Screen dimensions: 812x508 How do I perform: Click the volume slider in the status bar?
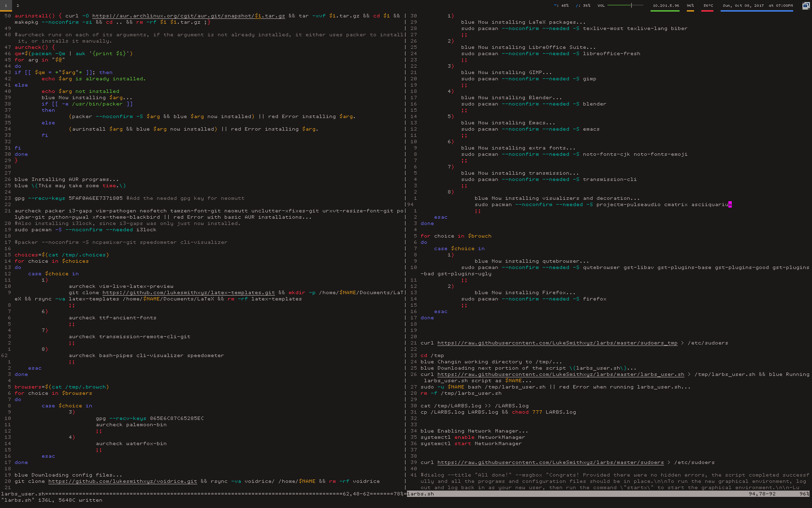click(x=625, y=5)
